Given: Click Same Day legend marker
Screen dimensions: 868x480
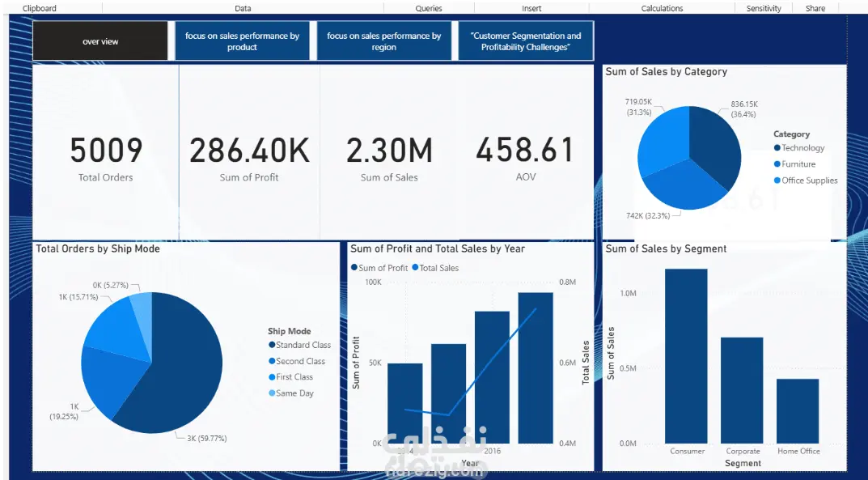Looking at the screenshot, I should (x=272, y=393).
